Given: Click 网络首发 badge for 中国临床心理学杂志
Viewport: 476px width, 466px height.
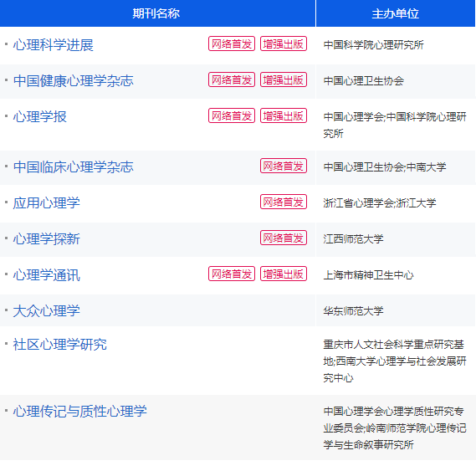Looking at the screenshot, I should coord(284,166).
